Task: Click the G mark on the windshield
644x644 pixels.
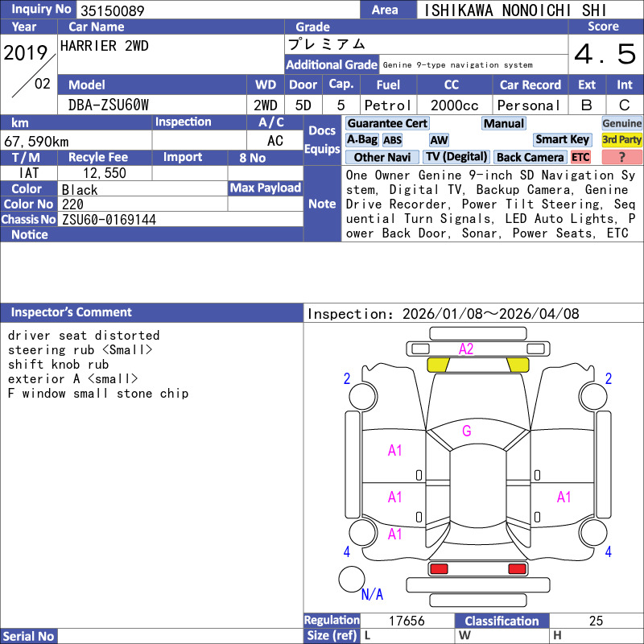Action: click(466, 431)
